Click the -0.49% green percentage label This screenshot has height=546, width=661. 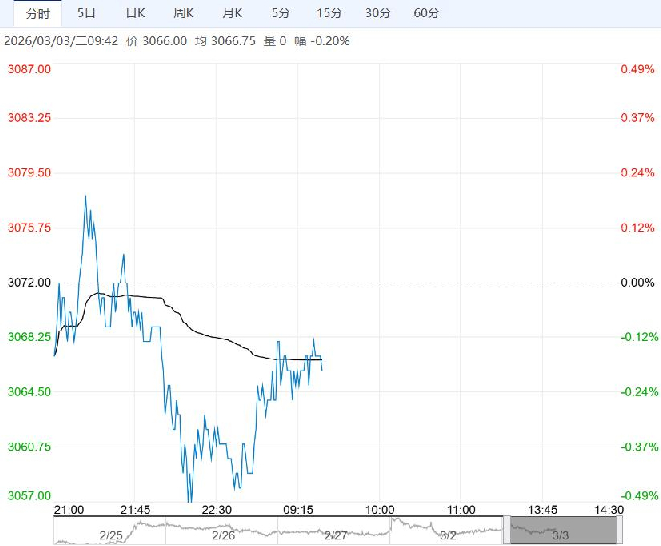[x=636, y=495]
